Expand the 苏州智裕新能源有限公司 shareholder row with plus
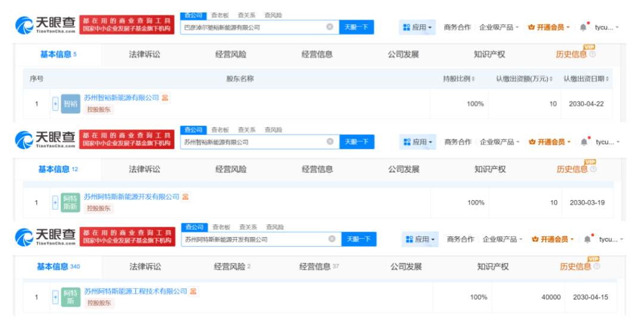 tap(55, 104)
